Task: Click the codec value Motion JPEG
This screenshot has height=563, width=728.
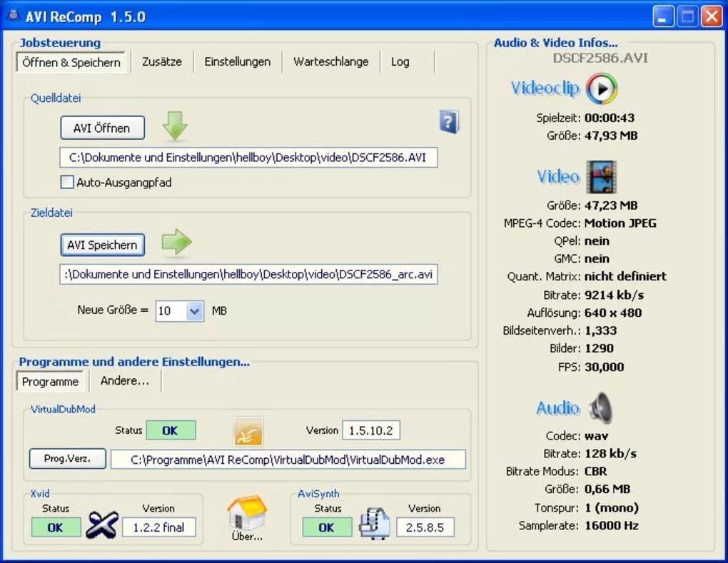Action: coord(620,223)
